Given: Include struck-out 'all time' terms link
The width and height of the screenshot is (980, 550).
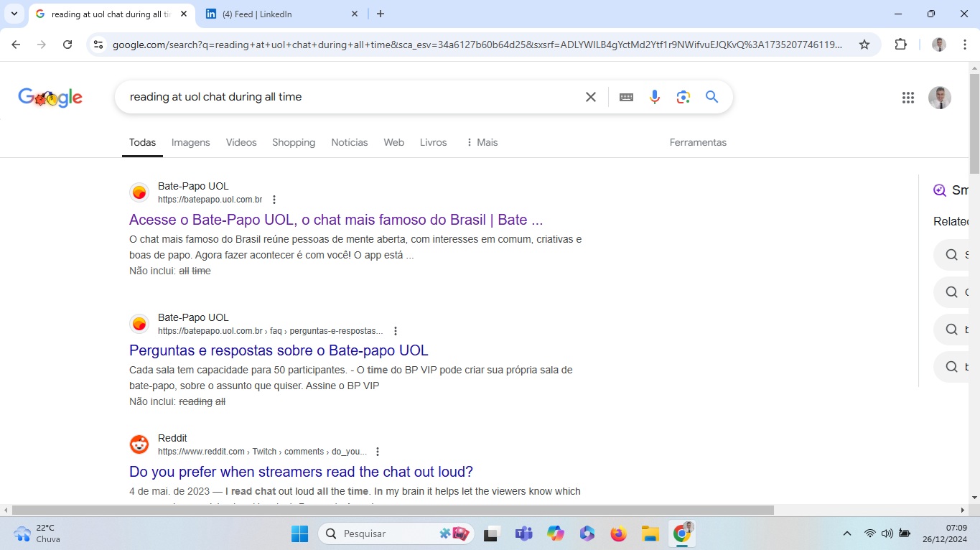Looking at the screenshot, I should tap(195, 271).
